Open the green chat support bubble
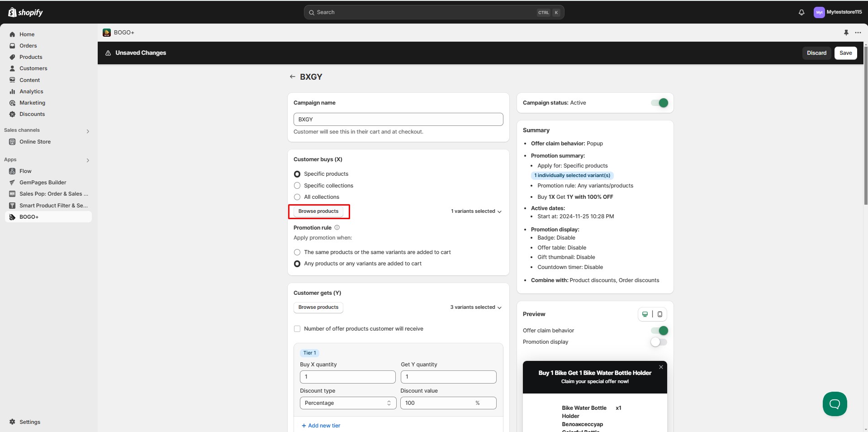 point(834,403)
